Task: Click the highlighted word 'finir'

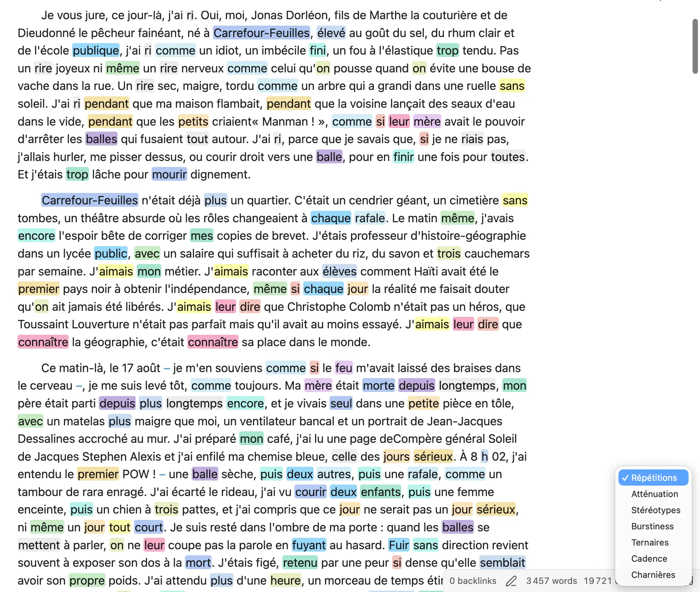Action: [x=403, y=157]
